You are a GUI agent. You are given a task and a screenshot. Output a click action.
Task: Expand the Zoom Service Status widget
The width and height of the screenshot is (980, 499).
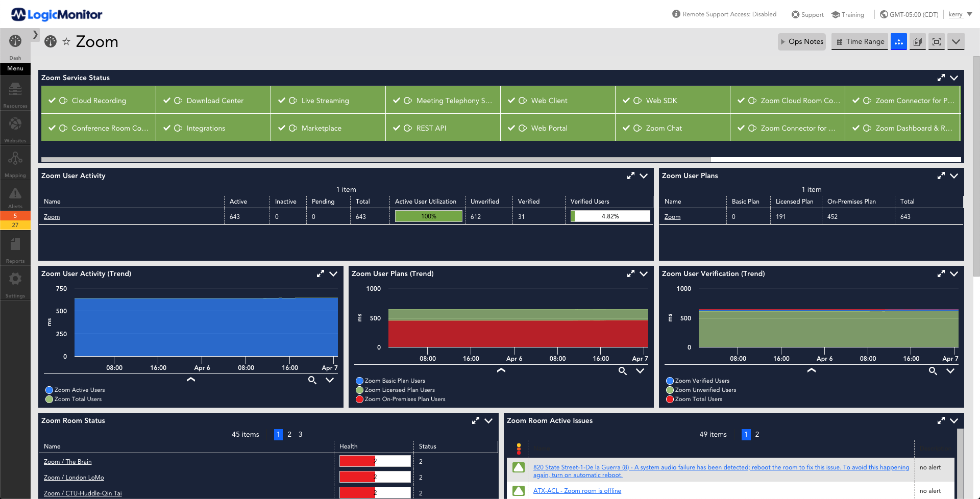(x=941, y=78)
